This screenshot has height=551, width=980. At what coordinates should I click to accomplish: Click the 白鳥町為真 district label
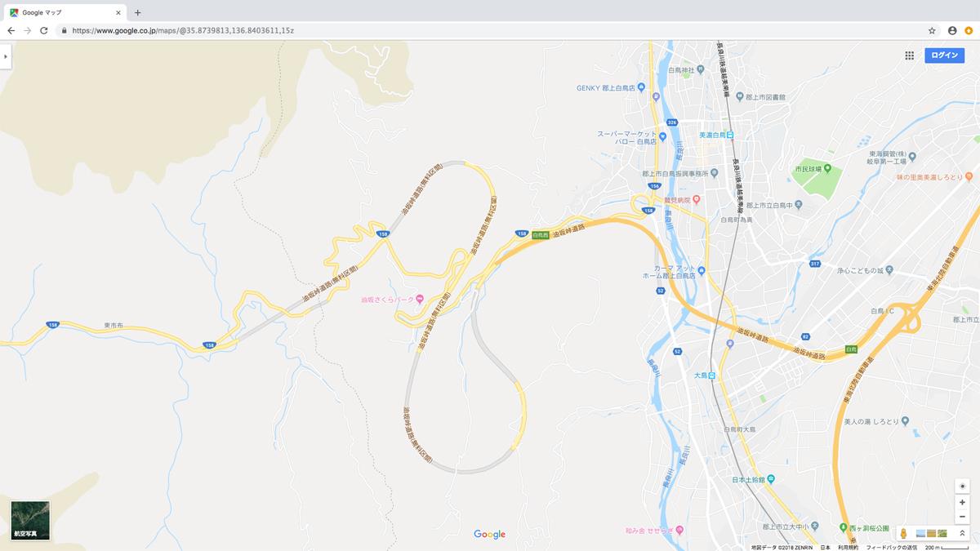737,220
